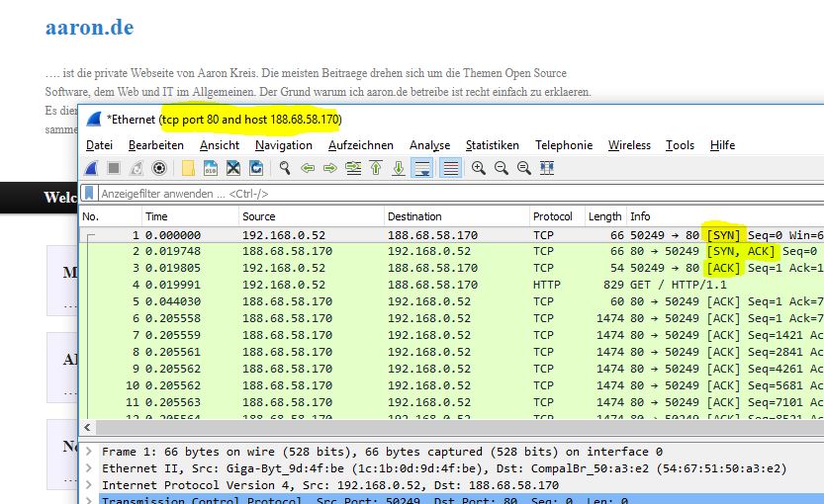The height and width of the screenshot is (504, 824).
Task: Sort packets by Protocol column header
Action: pyautogui.click(x=552, y=216)
